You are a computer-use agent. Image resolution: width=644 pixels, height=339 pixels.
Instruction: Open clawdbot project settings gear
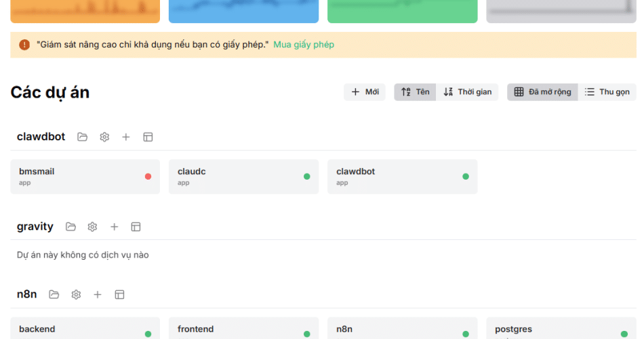coord(104,137)
